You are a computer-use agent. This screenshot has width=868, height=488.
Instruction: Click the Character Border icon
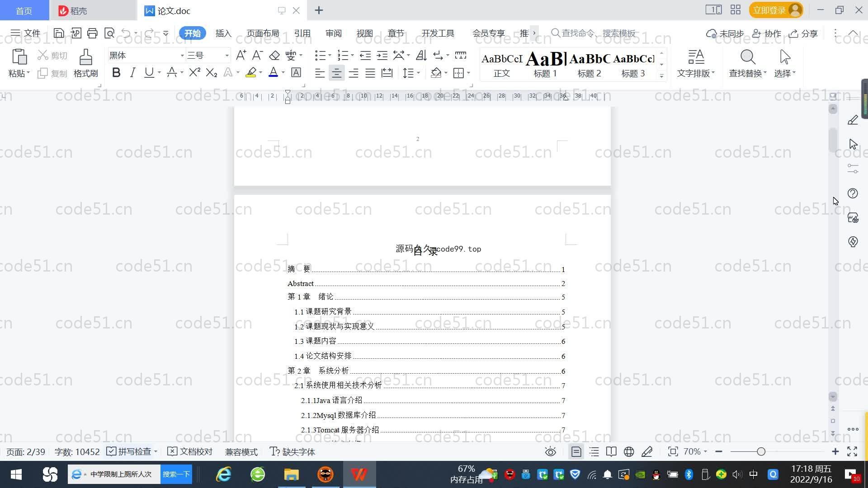(296, 73)
